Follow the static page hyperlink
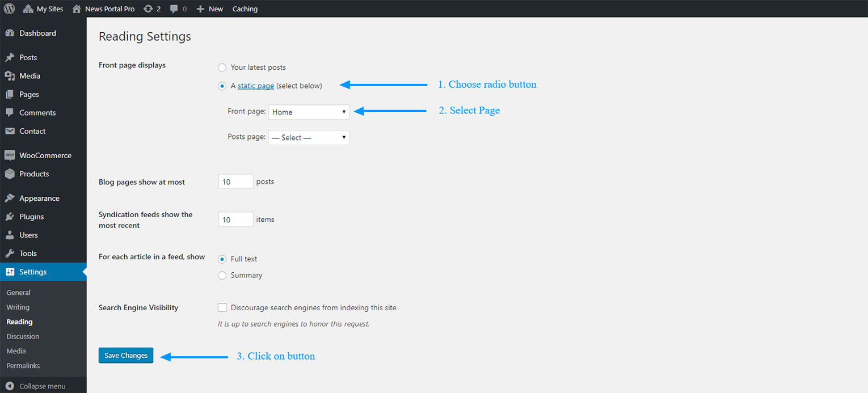Screen dimensions: 868x393 (256, 86)
